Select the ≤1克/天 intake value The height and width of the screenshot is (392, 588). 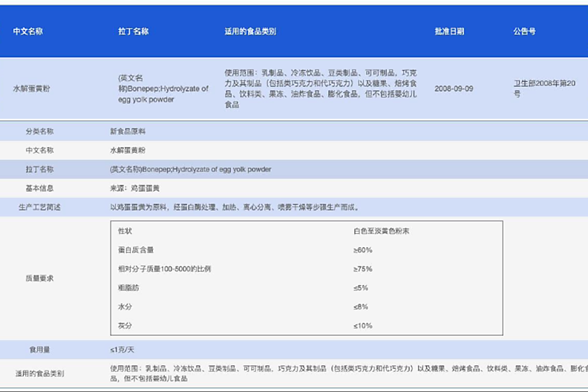[x=122, y=349]
